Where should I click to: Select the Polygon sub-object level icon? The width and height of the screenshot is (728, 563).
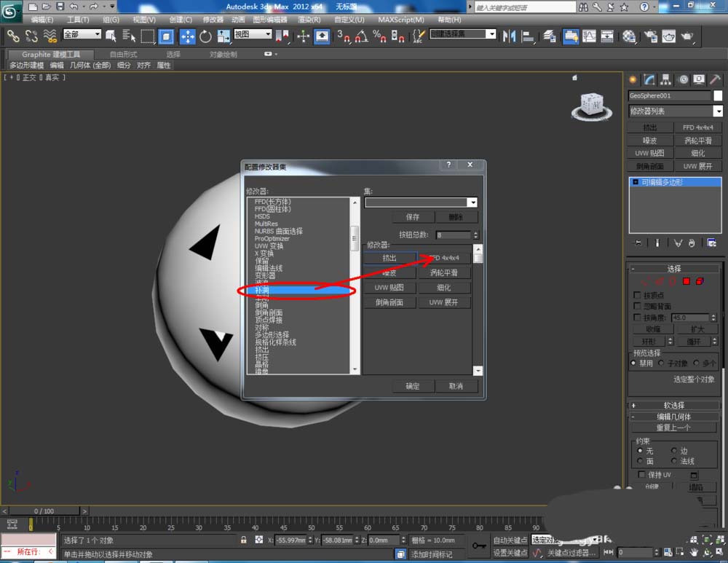coord(685,282)
